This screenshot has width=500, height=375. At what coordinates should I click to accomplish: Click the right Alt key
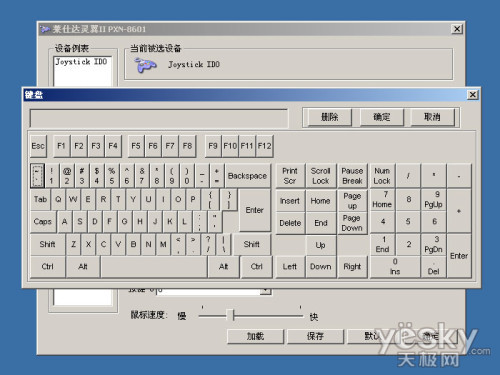point(223,267)
